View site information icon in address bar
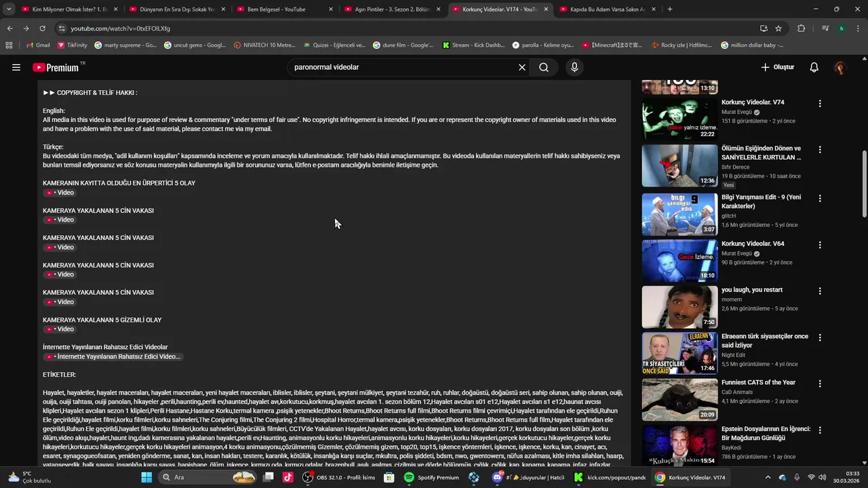This screenshot has height=488, width=868. (62, 28)
